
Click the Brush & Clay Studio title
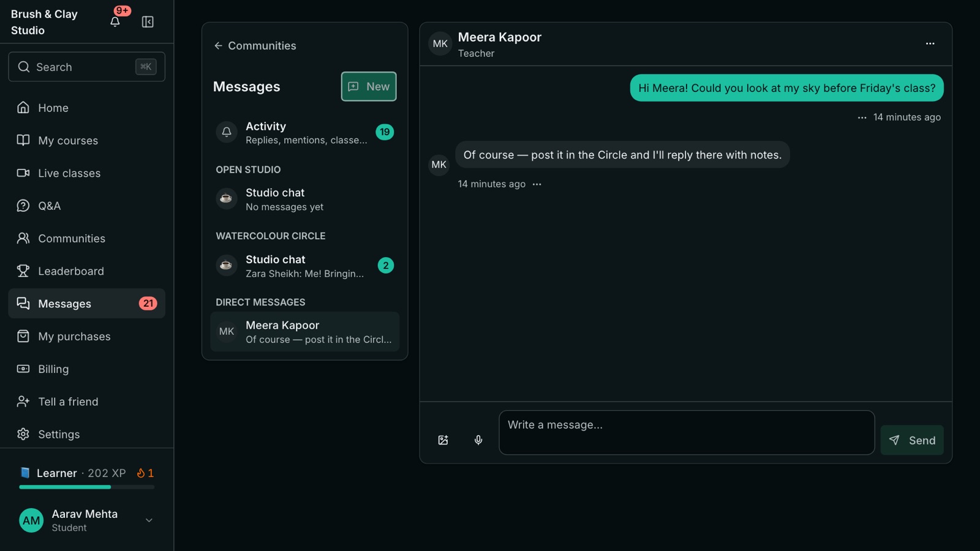point(44,22)
